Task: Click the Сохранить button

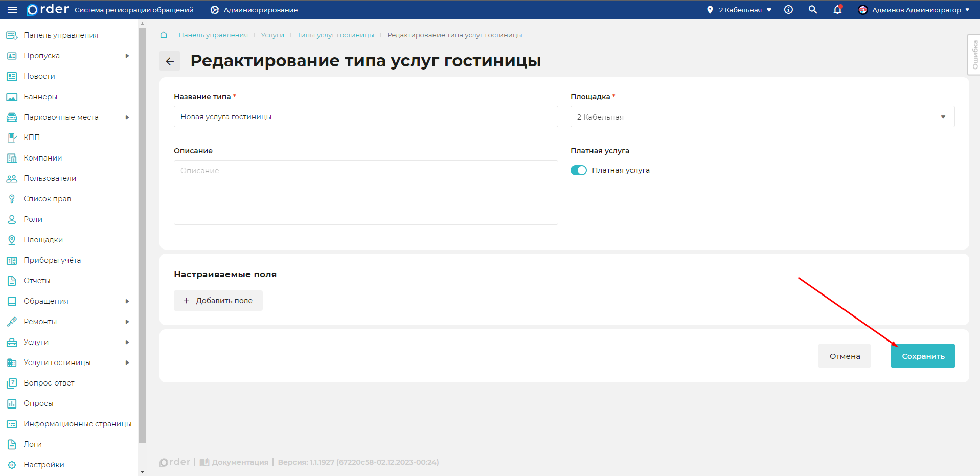Action: tap(922, 355)
